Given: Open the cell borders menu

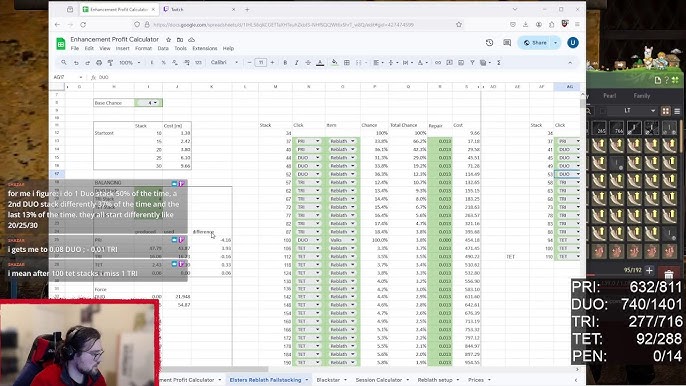Looking at the screenshot, I should [x=346, y=63].
